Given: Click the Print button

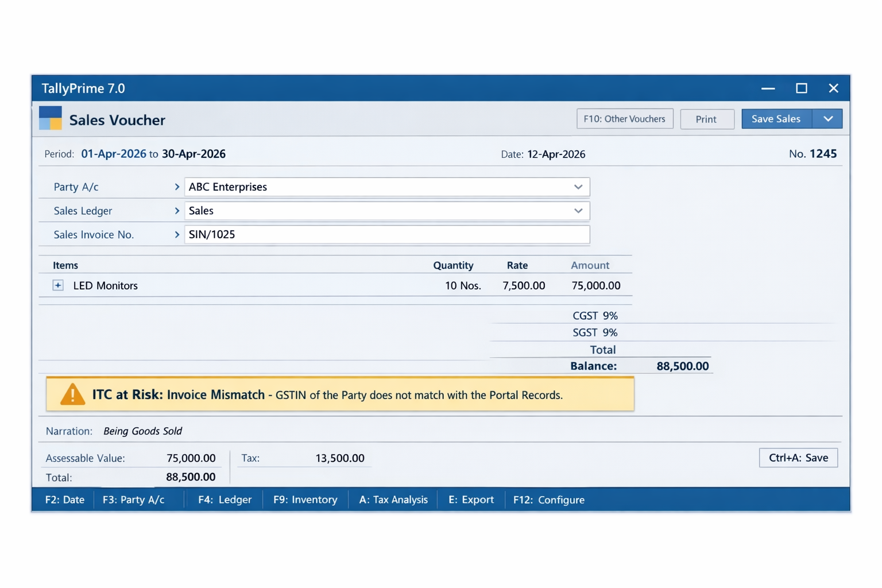Looking at the screenshot, I should click(x=707, y=119).
